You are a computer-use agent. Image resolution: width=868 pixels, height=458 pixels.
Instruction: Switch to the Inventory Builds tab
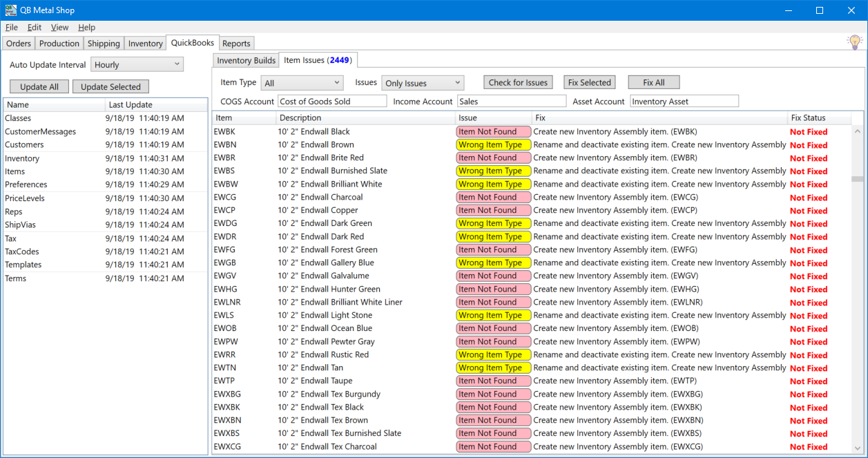[246, 61]
